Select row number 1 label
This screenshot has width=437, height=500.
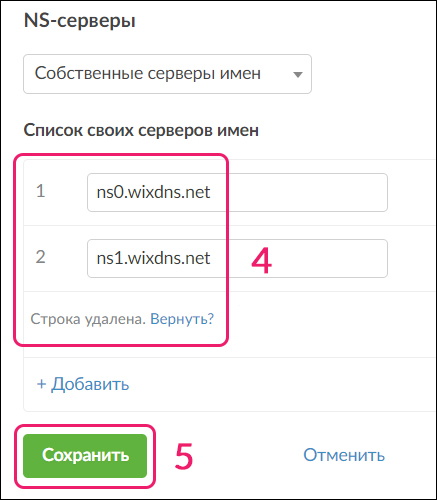click(41, 191)
